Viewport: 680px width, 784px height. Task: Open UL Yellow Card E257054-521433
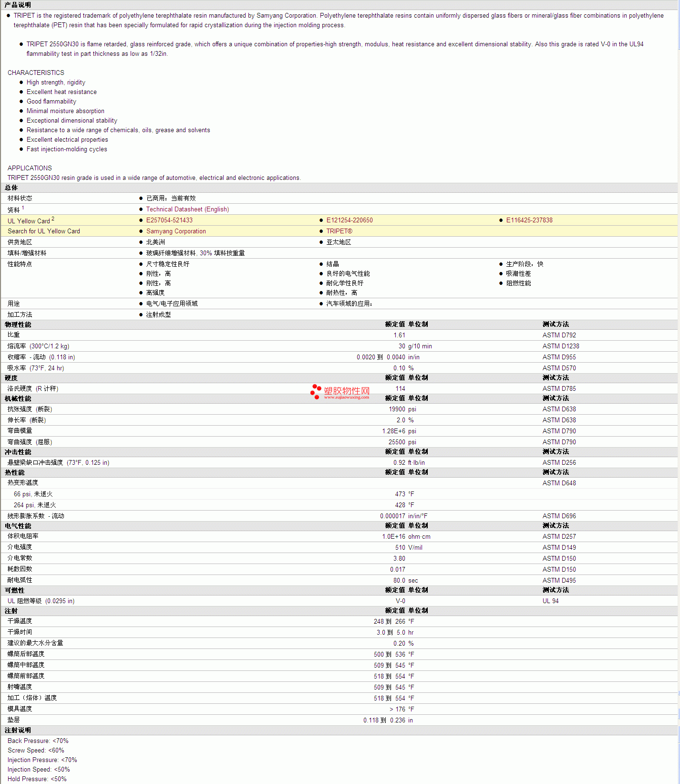click(x=169, y=220)
